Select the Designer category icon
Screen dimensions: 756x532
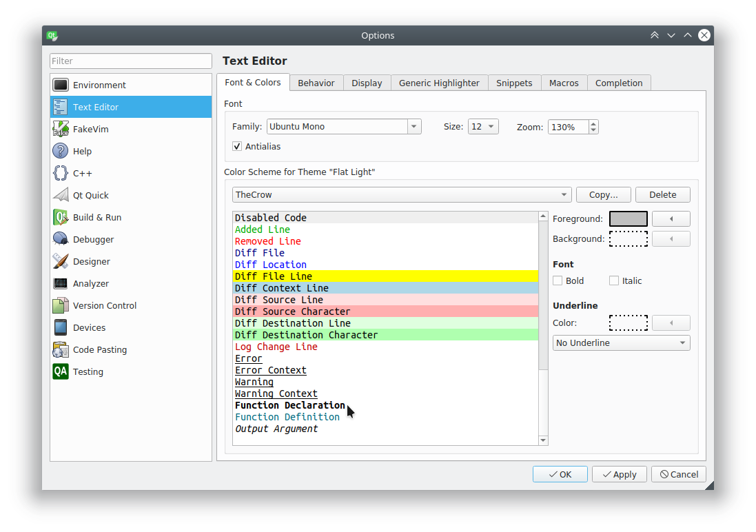click(61, 261)
